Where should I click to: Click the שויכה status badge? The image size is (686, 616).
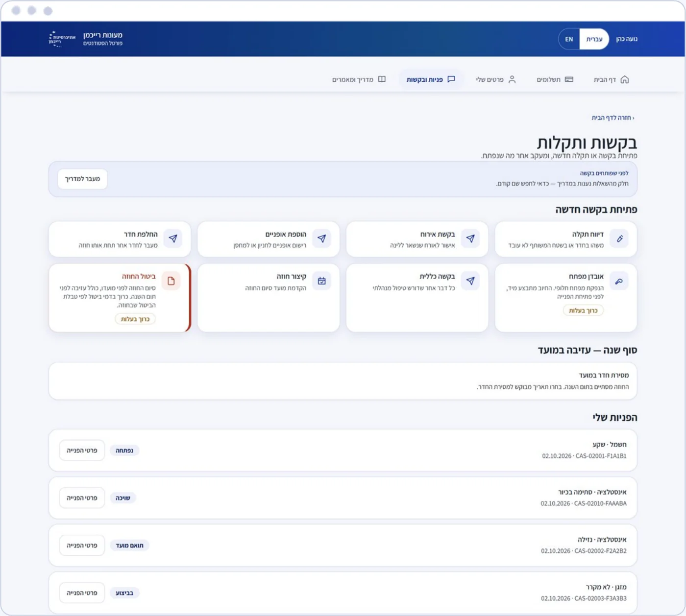(x=123, y=498)
